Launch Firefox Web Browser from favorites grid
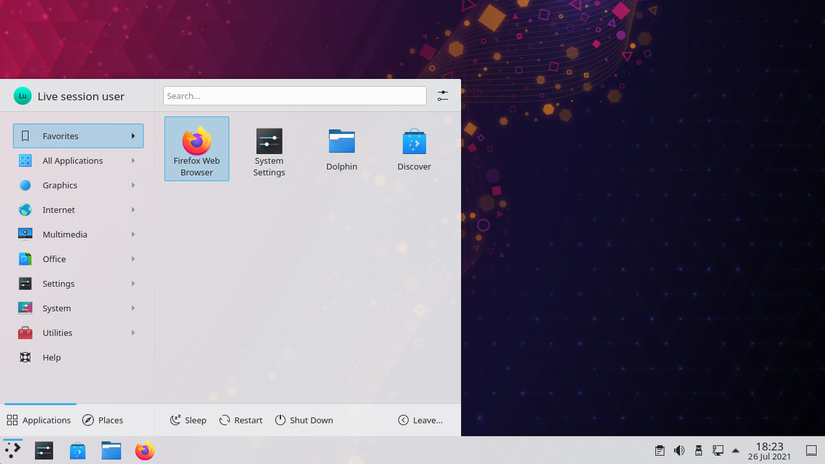825x464 pixels. click(197, 148)
